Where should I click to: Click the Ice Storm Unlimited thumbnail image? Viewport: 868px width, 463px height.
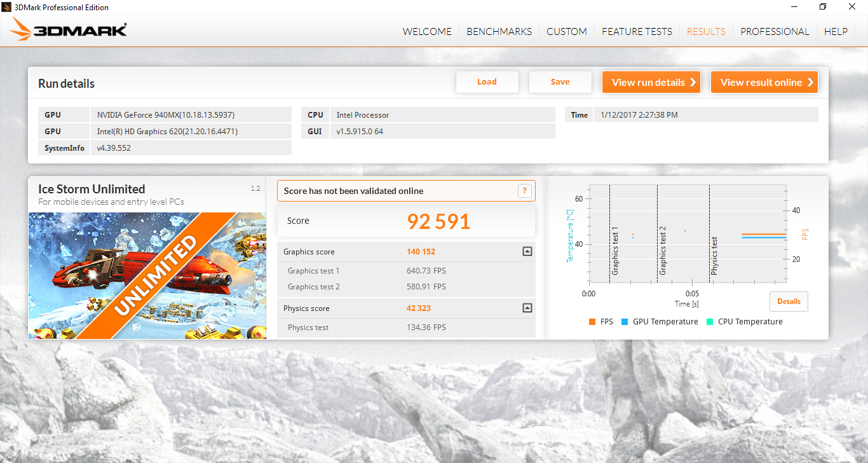[x=147, y=275]
